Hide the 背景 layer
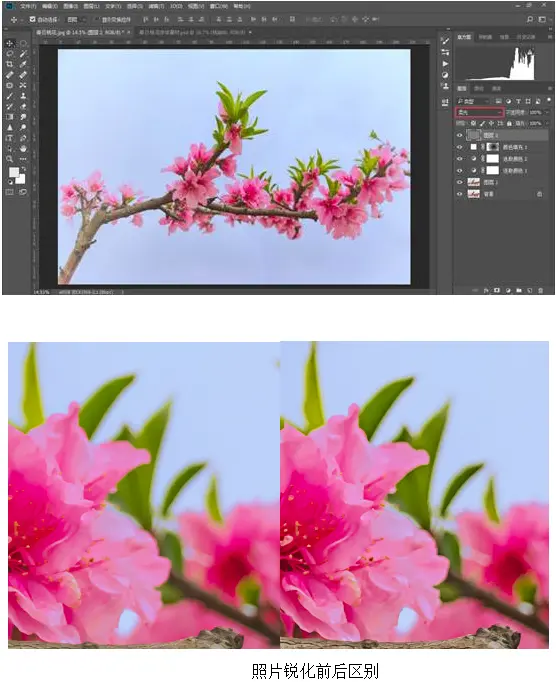 459,194
